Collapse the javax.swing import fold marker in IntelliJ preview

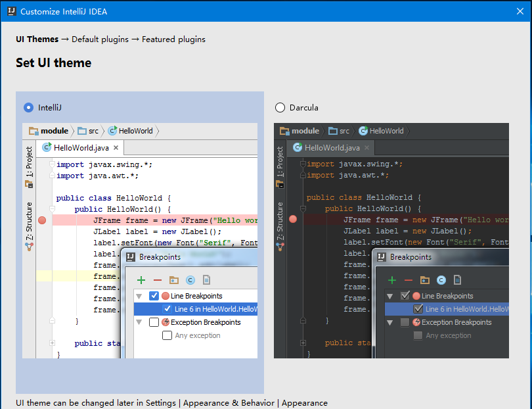(x=52, y=164)
